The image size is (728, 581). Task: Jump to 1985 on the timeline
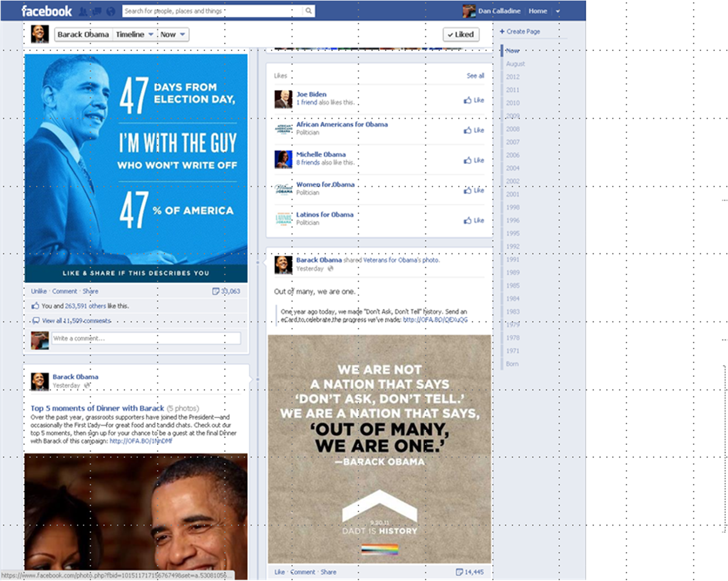(513, 286)
